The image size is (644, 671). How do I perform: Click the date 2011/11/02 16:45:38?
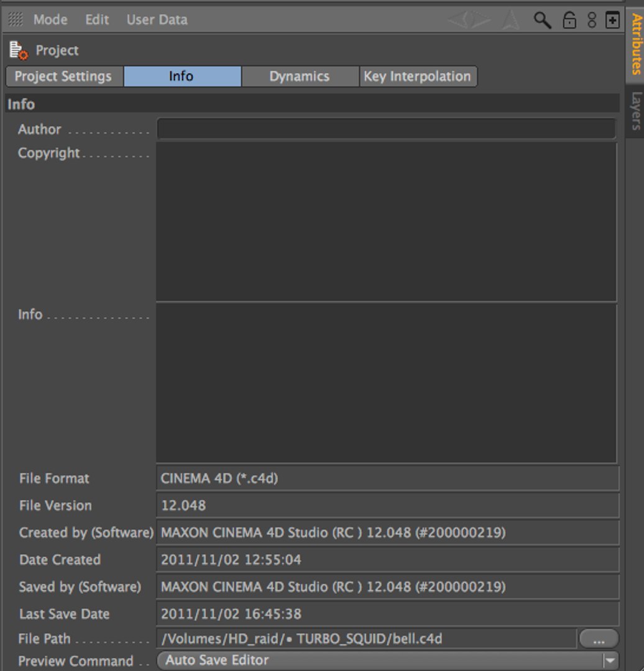click(x=231, y=614)
